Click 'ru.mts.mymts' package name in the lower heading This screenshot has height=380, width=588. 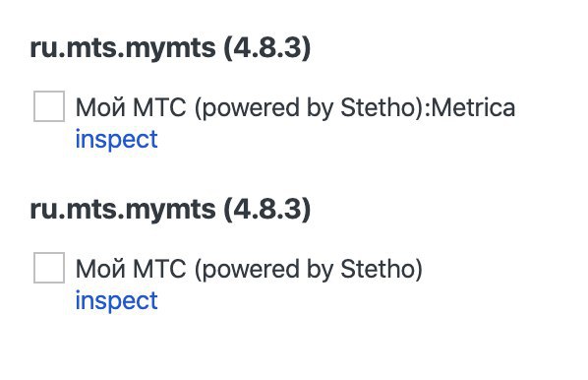pos(123,211)
